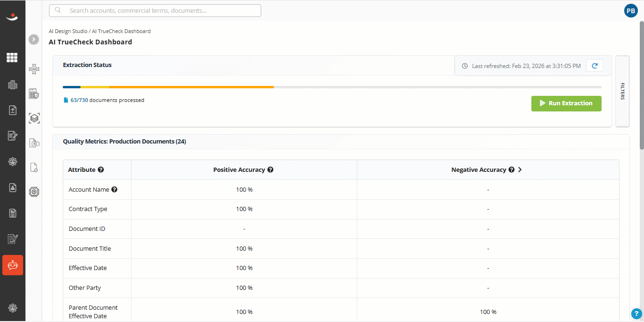Open the stacked layers scan icon
Image resolution: width=644 pixels, height=322 pixels.
tap(34, 118)
